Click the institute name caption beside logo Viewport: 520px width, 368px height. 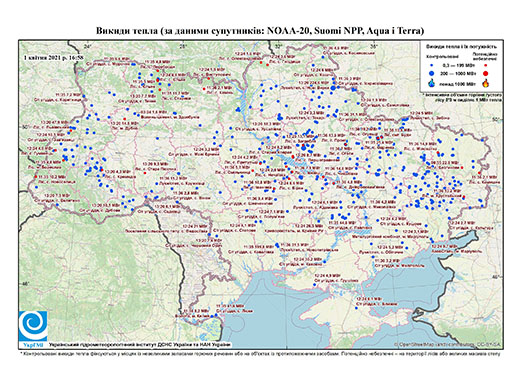point(140,344)
